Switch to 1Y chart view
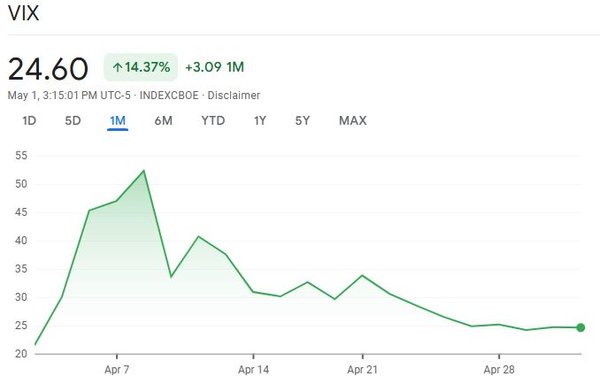The width and height of the screenshot is (600, 384). point(260,121)
